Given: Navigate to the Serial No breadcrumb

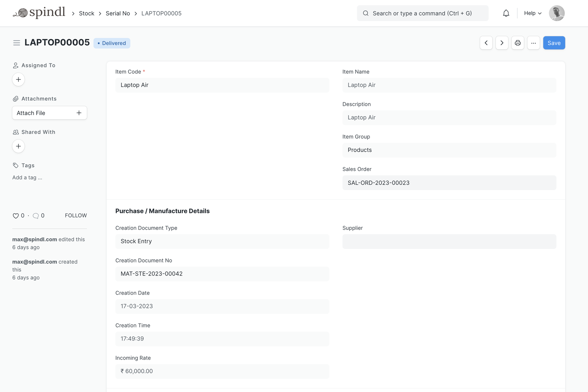Looking at the screenshot, I should (x=118, y=13).
